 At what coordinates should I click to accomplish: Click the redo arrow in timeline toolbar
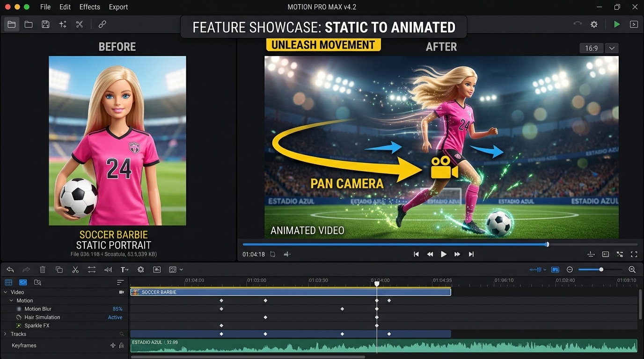coord(26,270)
